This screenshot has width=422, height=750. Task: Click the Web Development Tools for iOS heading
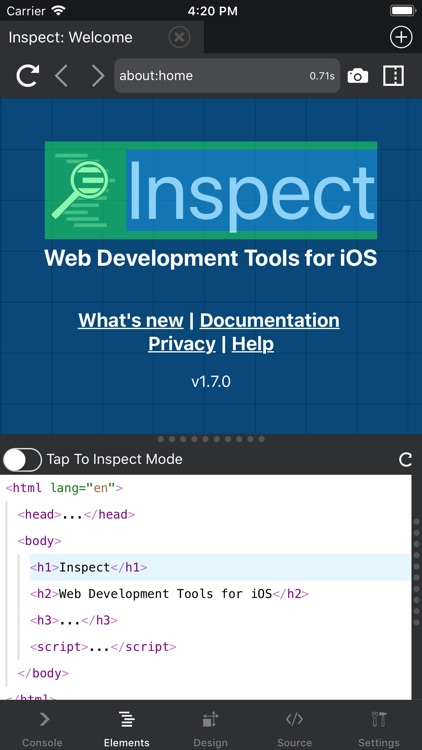coord(211,259)
